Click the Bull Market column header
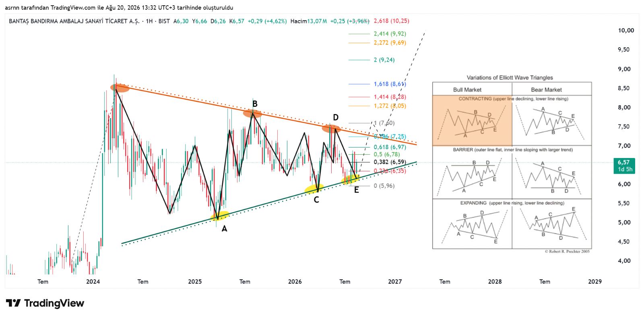 point(467,90)
